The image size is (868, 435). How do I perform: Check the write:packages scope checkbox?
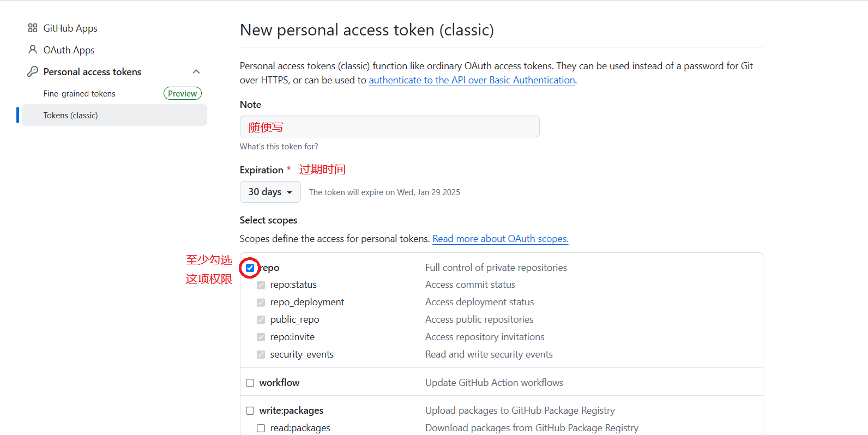pos(250,410)
